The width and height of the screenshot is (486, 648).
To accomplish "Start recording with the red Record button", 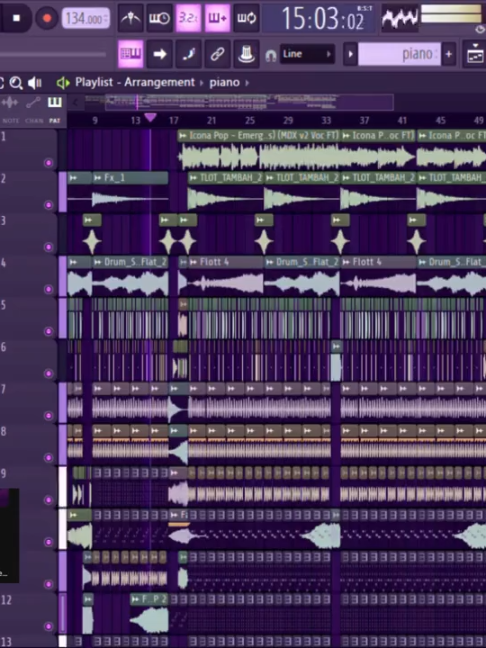I will 47,18.
